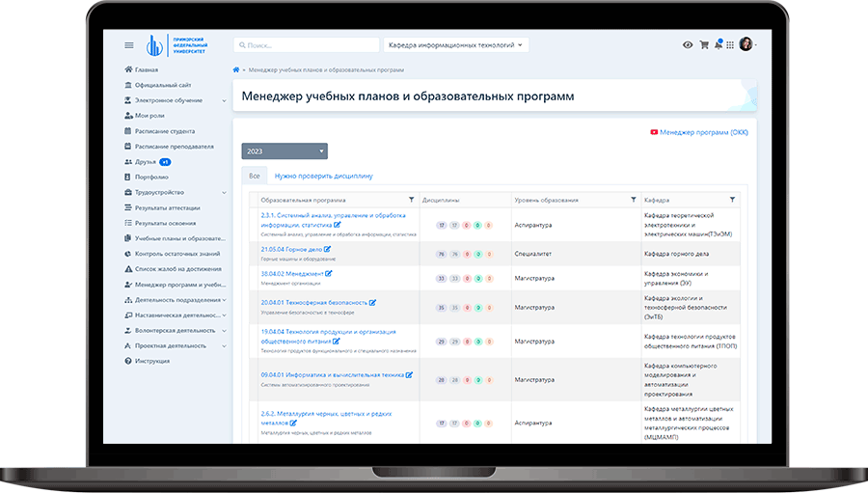868x493 pixels.
Task: Go to 'Главная' in sidebar
Action: click(141, 69)
